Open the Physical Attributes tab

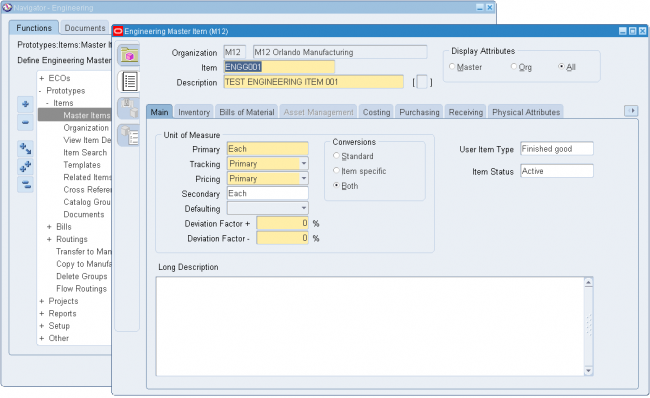(526, 112)
